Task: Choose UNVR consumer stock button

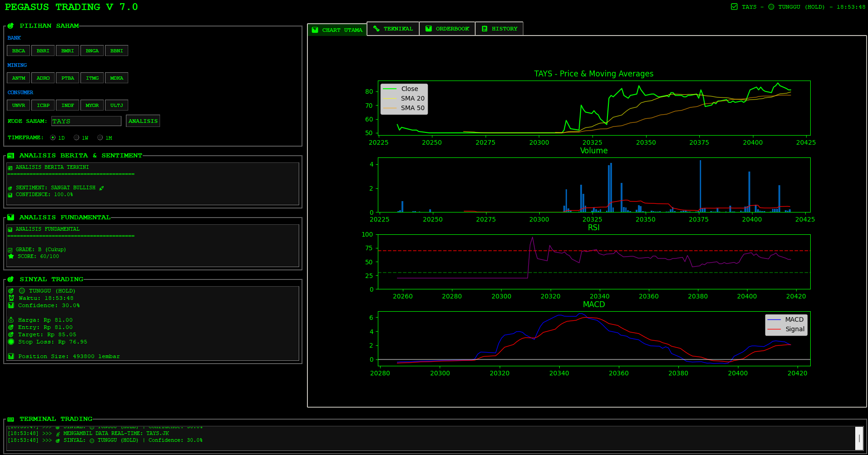Action: (x=19, y=105)
